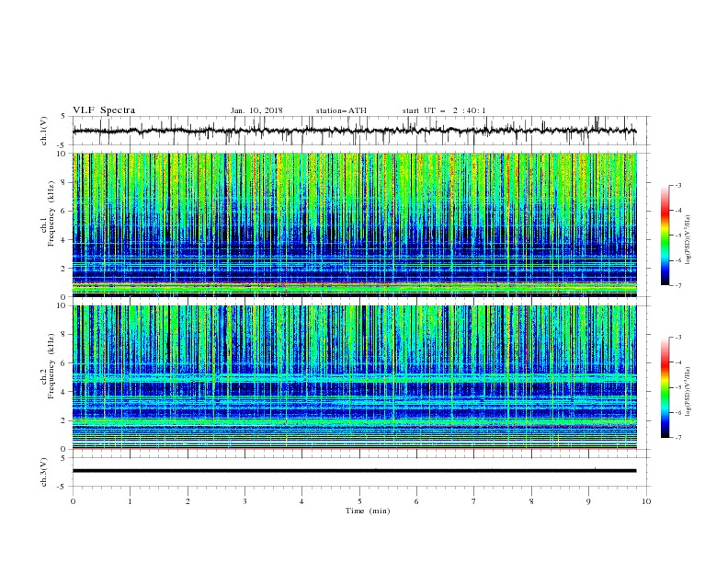Viewport: 728px width, 563px height.
Task: Click the 8 kHz tick of ch.2 spectrogram
Action: point(65,335)
